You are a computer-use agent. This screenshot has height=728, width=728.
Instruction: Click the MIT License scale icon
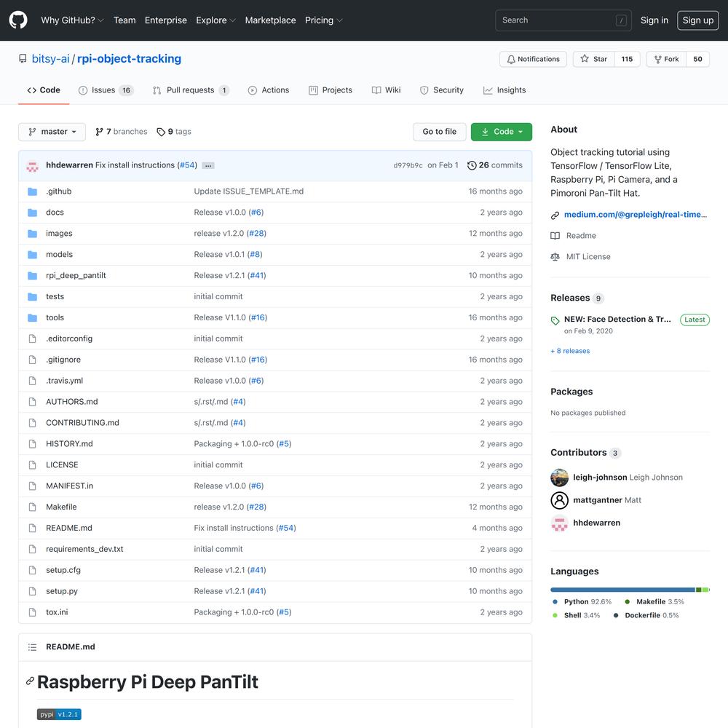point(555,257)
